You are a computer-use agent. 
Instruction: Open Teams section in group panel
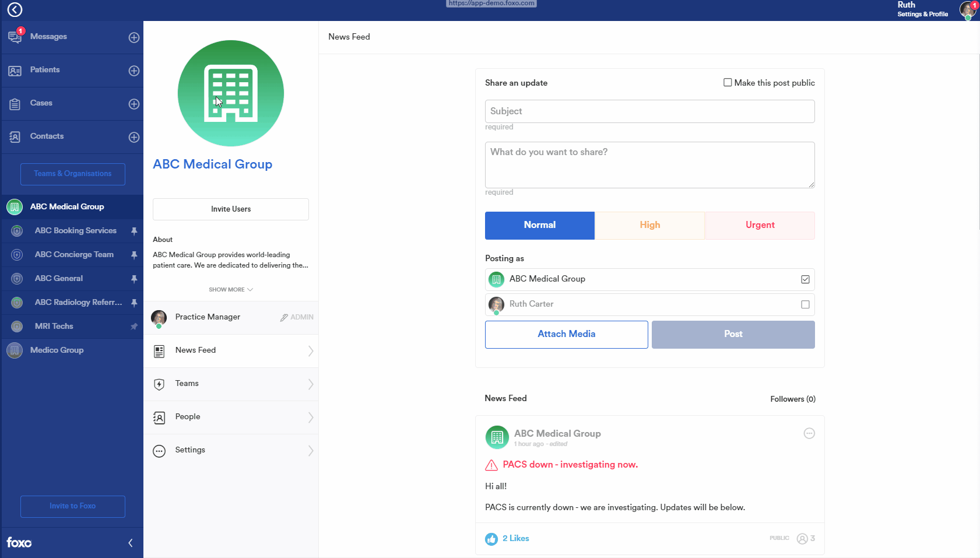tap(231, 384)
